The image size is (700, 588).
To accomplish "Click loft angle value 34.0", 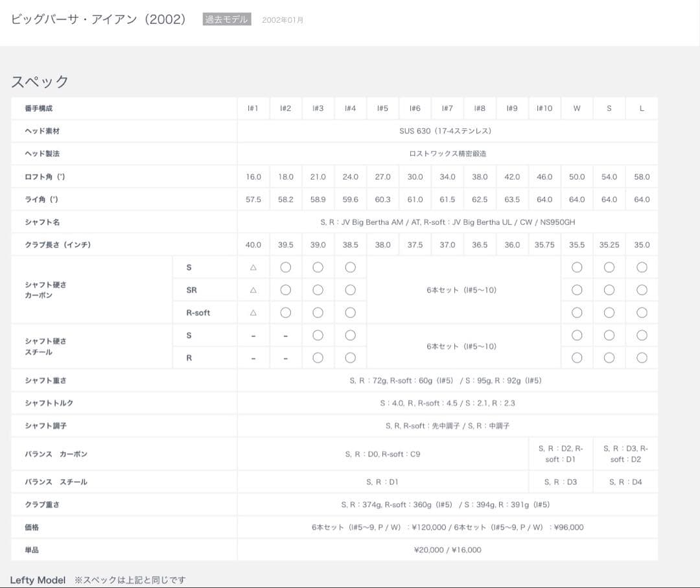I will click(x=447, y=177).
